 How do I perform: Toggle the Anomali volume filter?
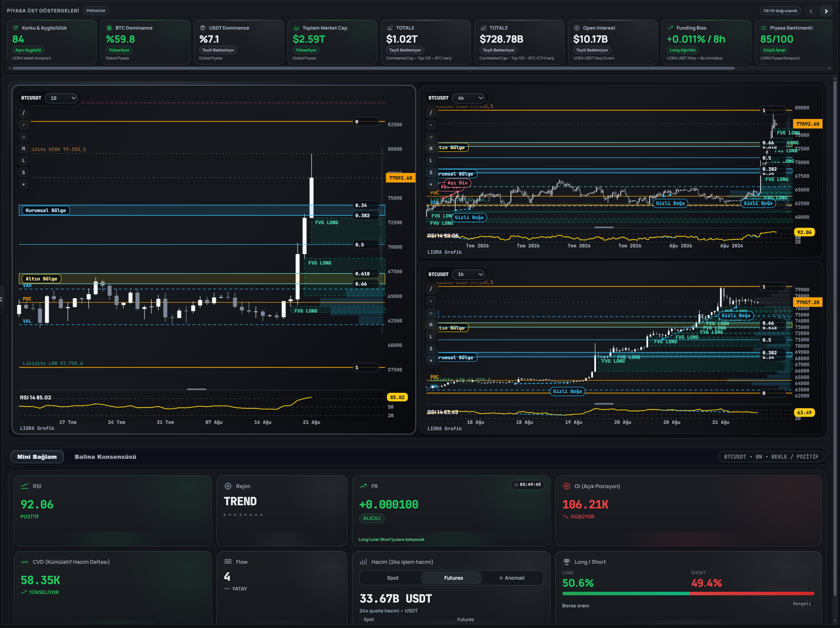click(x=511, y=578)
